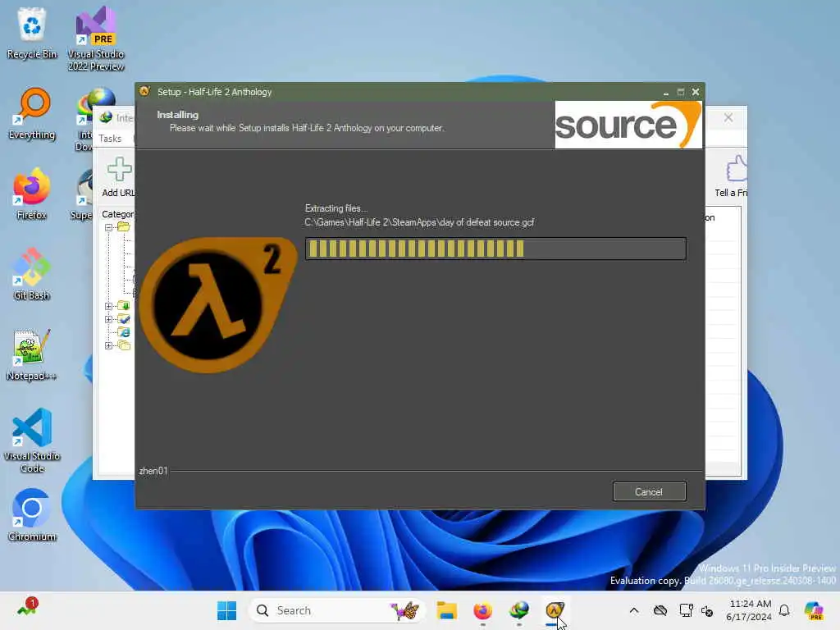
Task: Click the extracting file path text
Action: pyautogui.click(x=419, y=222)
